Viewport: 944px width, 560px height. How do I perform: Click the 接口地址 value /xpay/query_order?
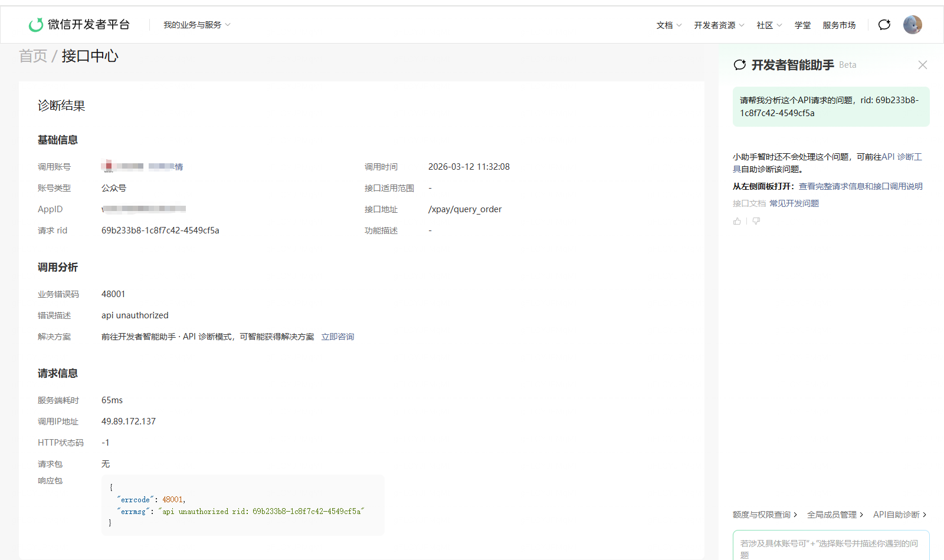pyautogui.click(x=465, y=209)
